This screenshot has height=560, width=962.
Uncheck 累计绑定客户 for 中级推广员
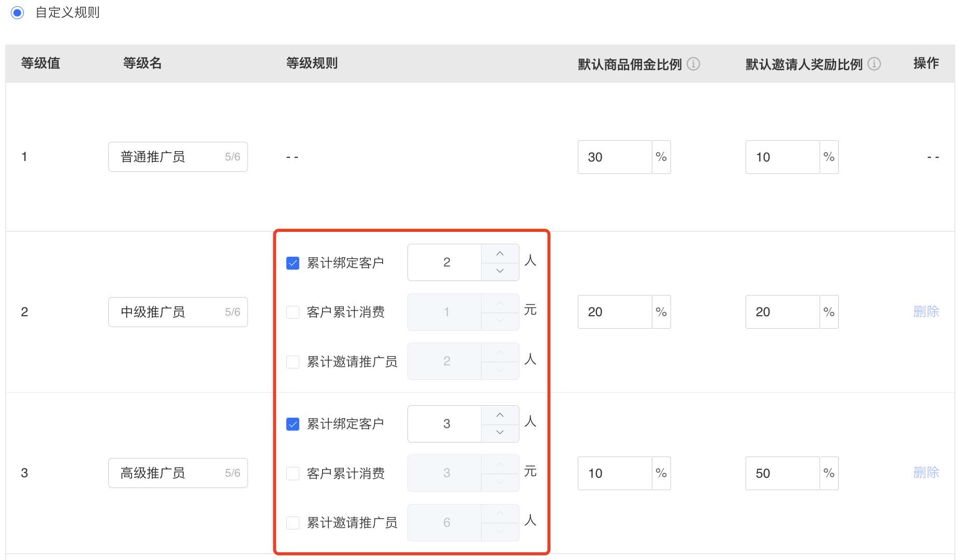tap(293, 263)
